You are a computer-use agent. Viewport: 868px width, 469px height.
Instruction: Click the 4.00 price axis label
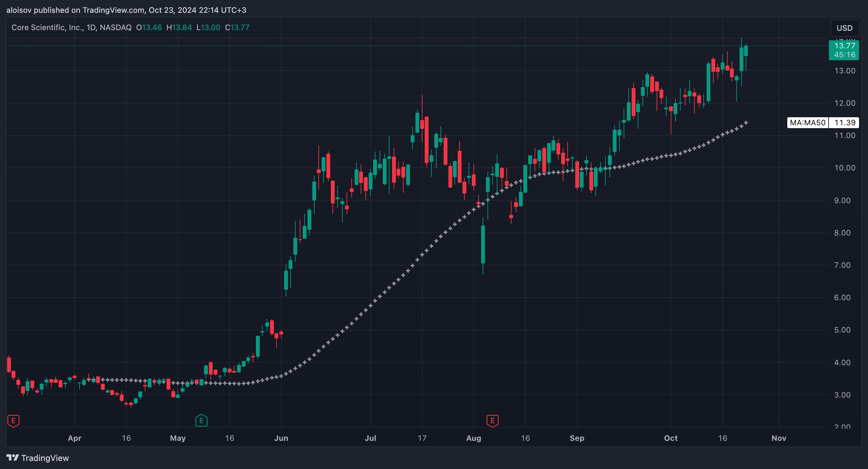click(842, 363)
